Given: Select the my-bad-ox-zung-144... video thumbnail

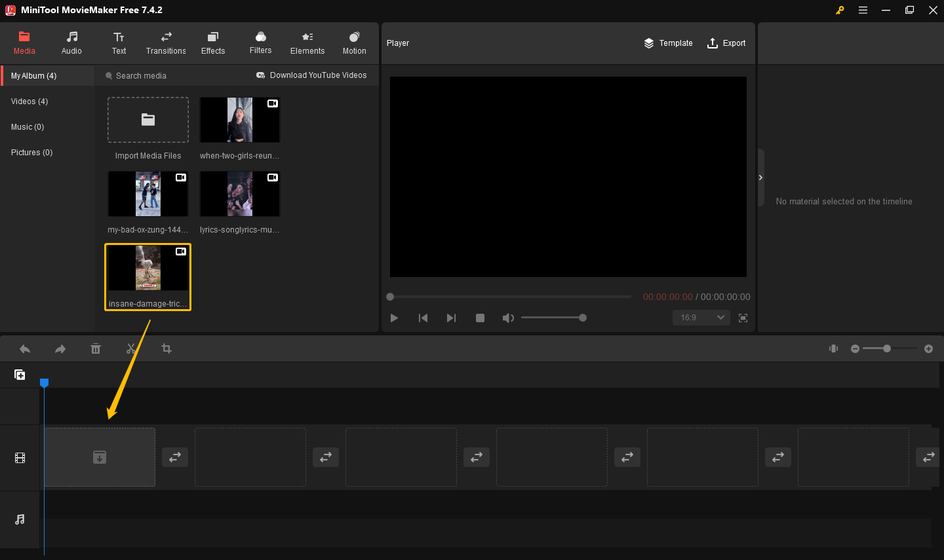Looking at the screenshot, I should 148,194.
